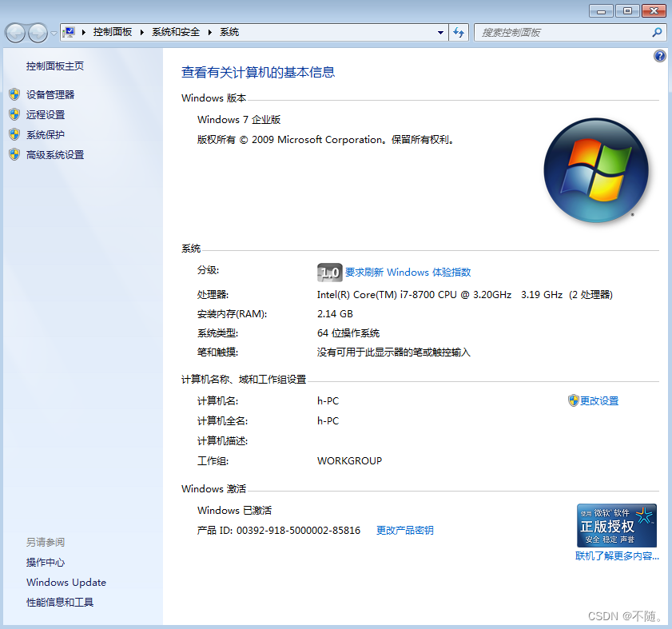Expand the 系统和安全 breadcrumb chevron
672x629 pixels.
point(208,32)
